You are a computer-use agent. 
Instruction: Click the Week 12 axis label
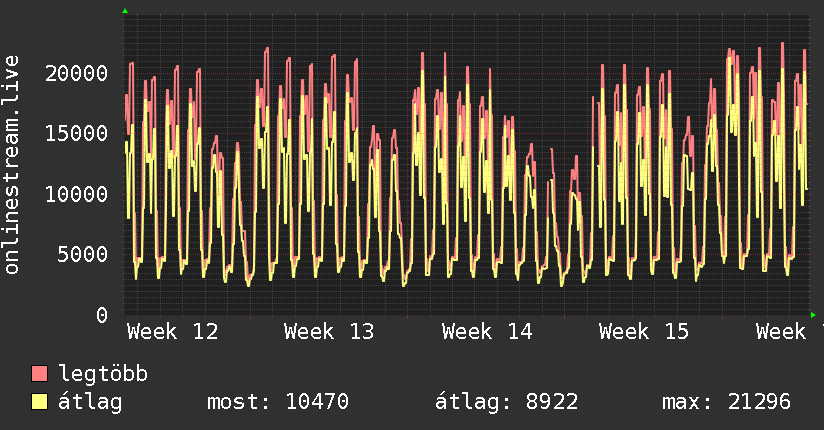coord(172,332)
